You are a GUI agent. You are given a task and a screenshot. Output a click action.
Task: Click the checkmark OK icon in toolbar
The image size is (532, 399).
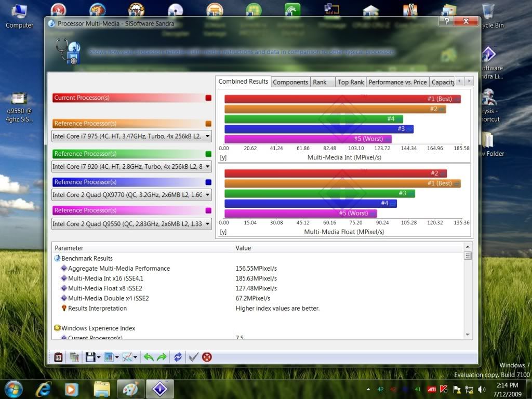(x=193, y=357)
